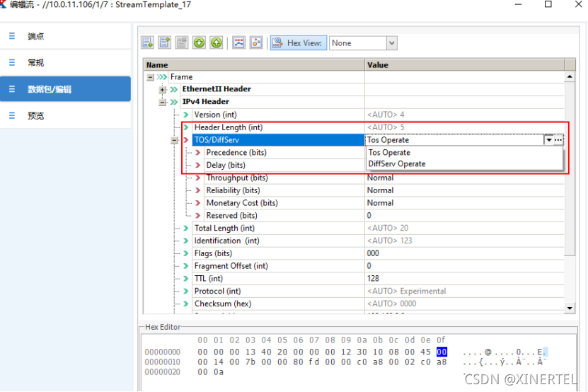Click the list icon beside 常规
588x392 pixels.
click(12, 62)
